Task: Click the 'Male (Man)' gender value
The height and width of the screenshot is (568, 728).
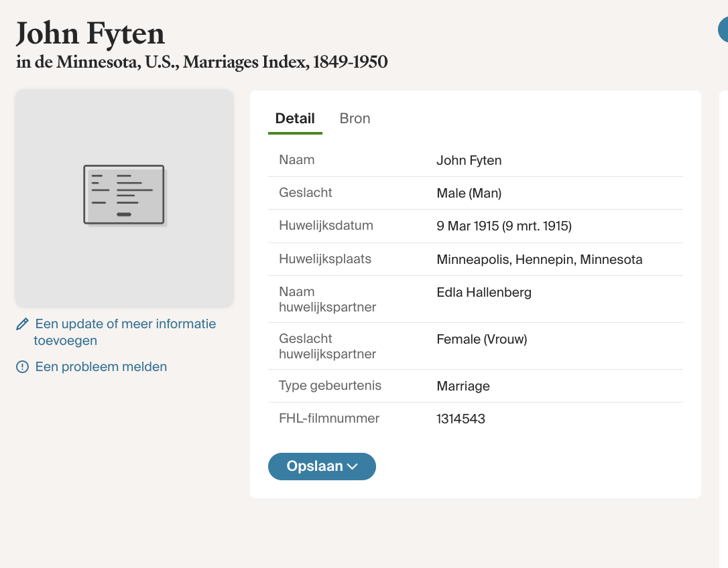Action: coord(469,194)
